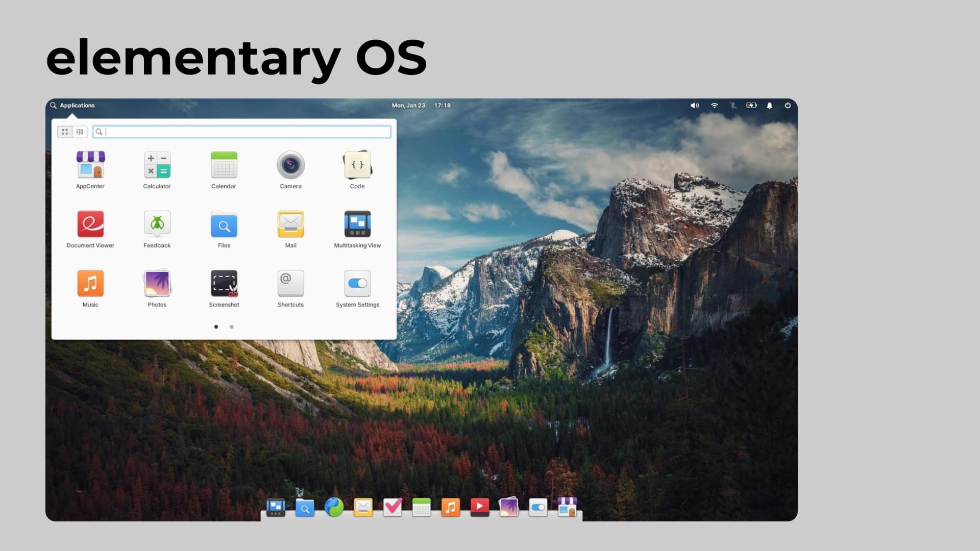Launch the web browser from the dock

coord(334,507)
